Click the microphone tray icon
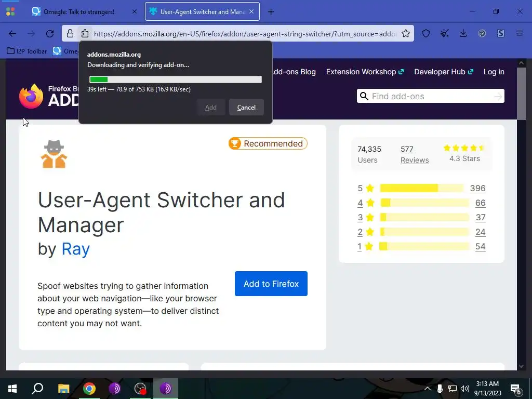 pos(440,389)
